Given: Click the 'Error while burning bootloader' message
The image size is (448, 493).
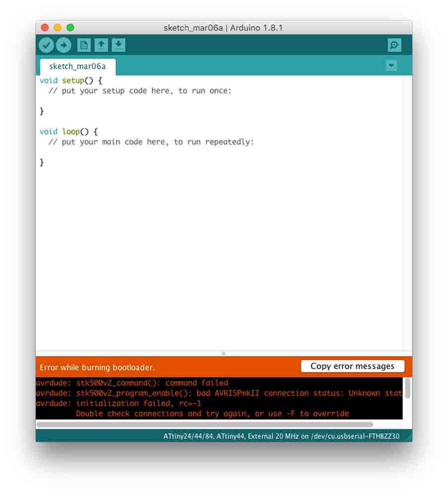Looking at the screenshot, I should (97, 368).
